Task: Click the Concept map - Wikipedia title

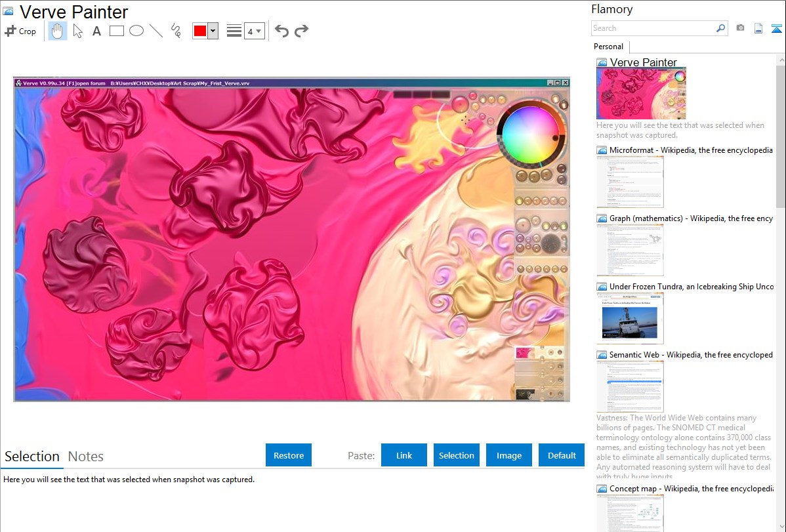Action: click(691, 488)
